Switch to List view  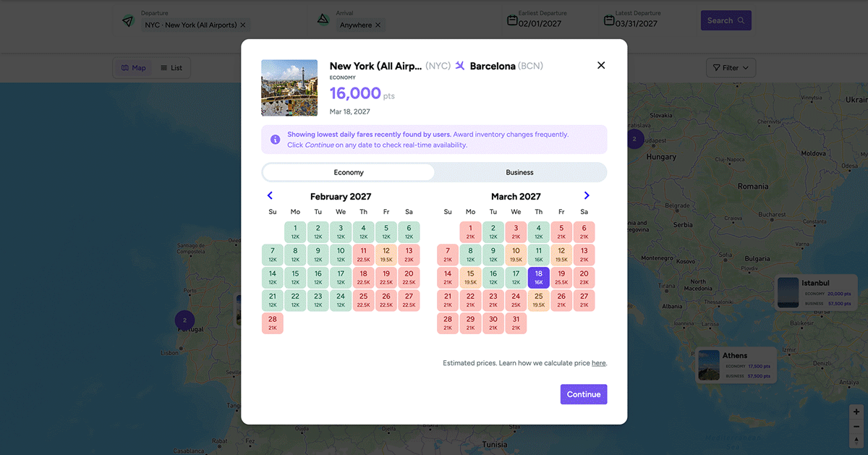(171, 68)
